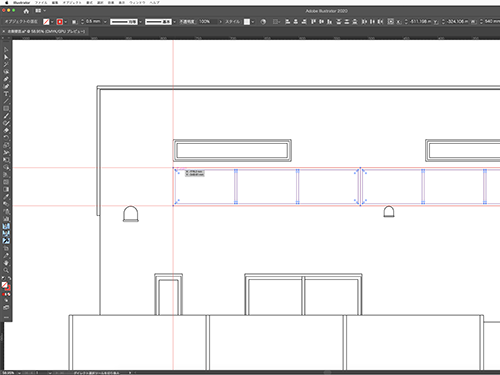Select the Zoom tool
The height and width of the screenshot is (375, 500).
click(x=6, y=270)
